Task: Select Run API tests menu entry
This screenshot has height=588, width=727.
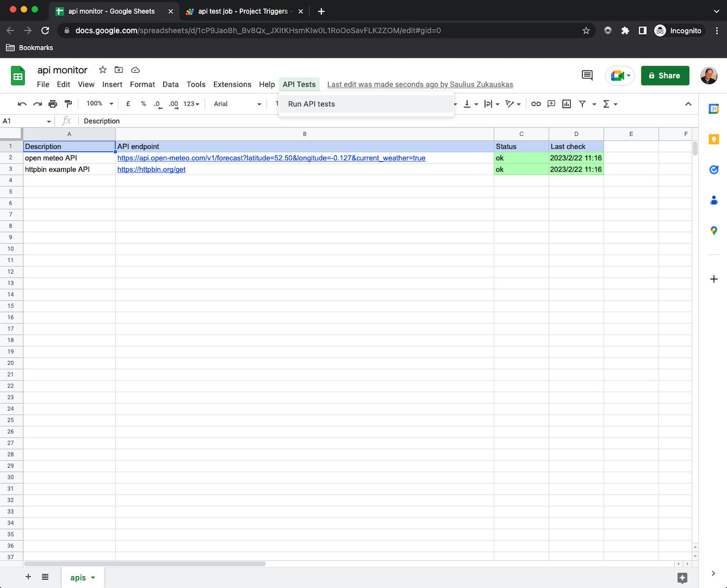Action: [x=311, y=104]
